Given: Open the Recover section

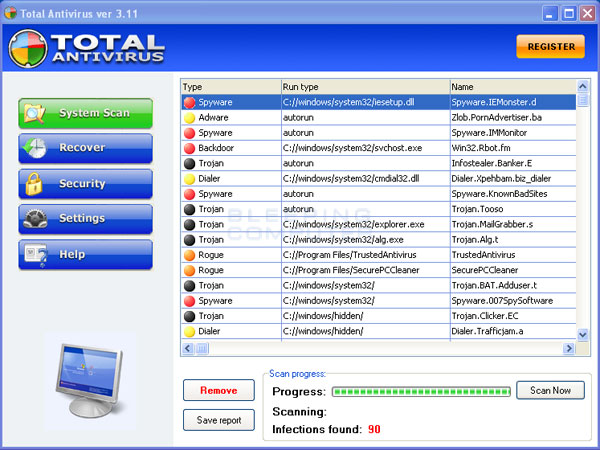Looking at the screenshot, I should [x=85, y=149].
